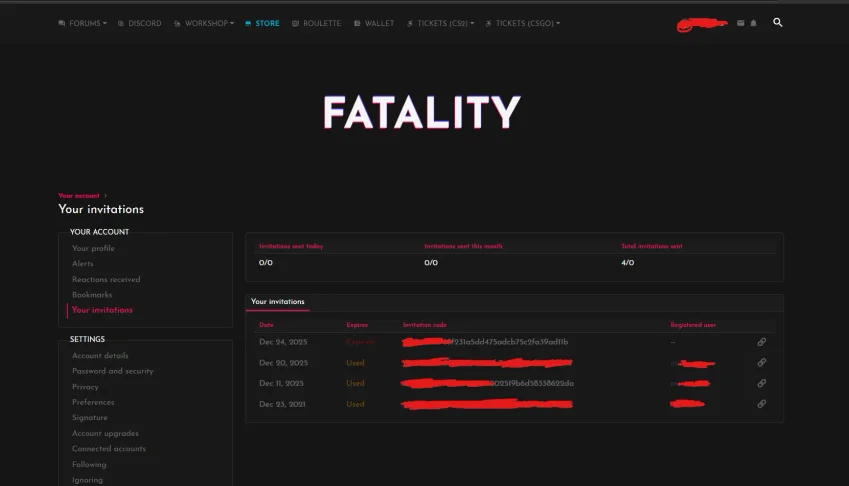Click the FATALITY logo
This screenshot has width=849, height=486.
coord(422,113)
